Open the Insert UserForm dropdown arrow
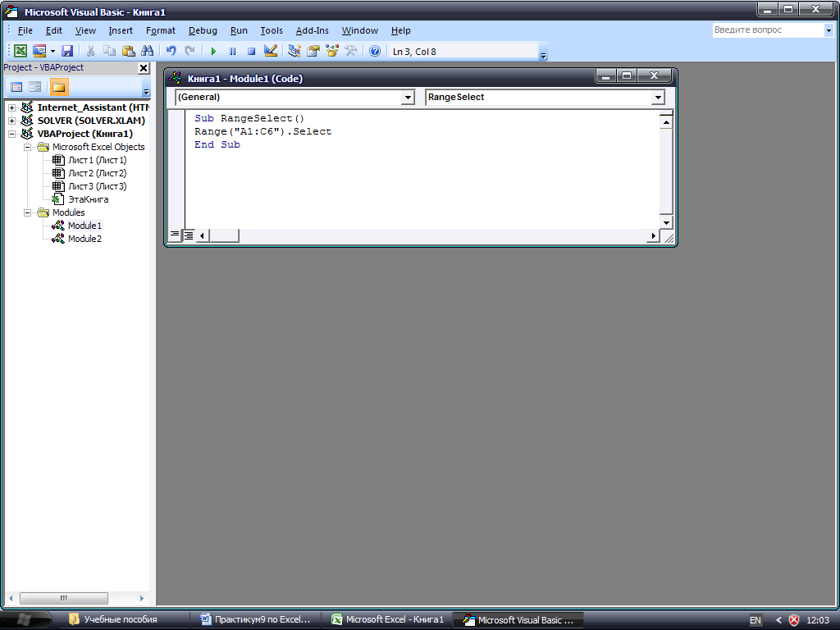840x630 pixels. 52,52
